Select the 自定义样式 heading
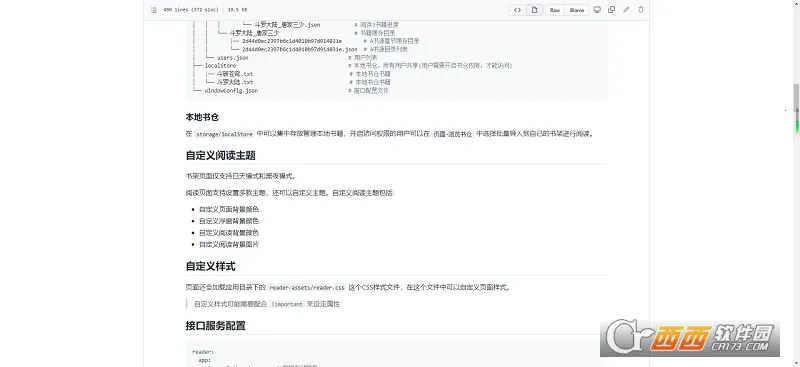 coord(210,266)
